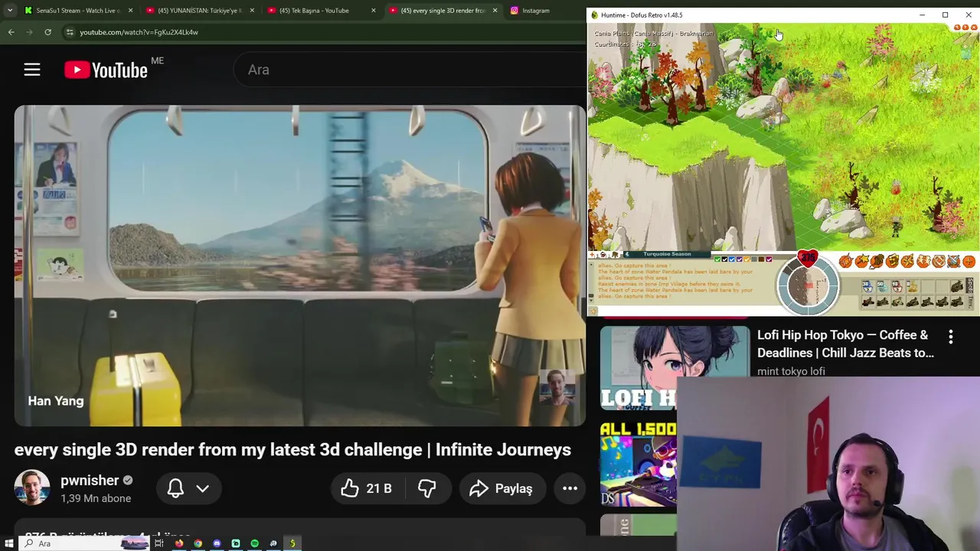
Task: Open options menu for the Lofi Hip Hop video
Action: tap(951, 337)
